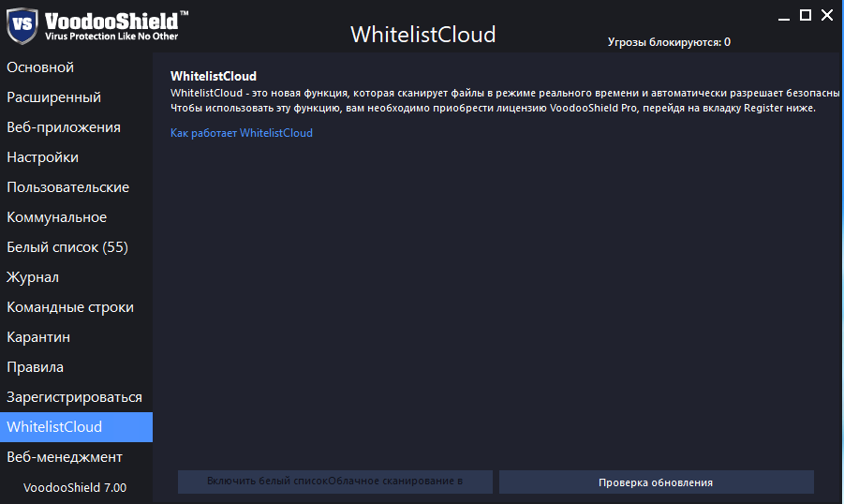
Task: Select the highlighted WhitelistCloud sidebar tab
Action: pyautogui.click(x=76, y=427)
